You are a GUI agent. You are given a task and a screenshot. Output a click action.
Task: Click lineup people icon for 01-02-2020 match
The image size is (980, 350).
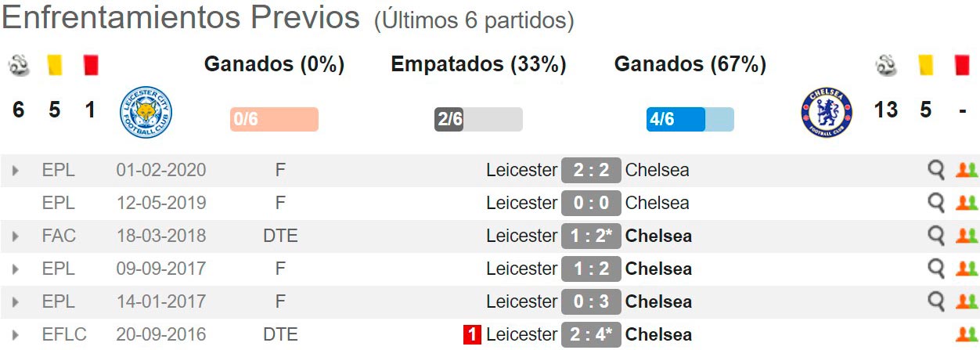967,170
